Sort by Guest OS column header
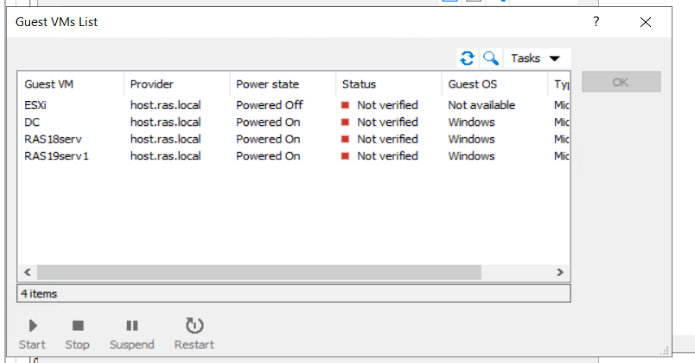 tap(495, 84)
